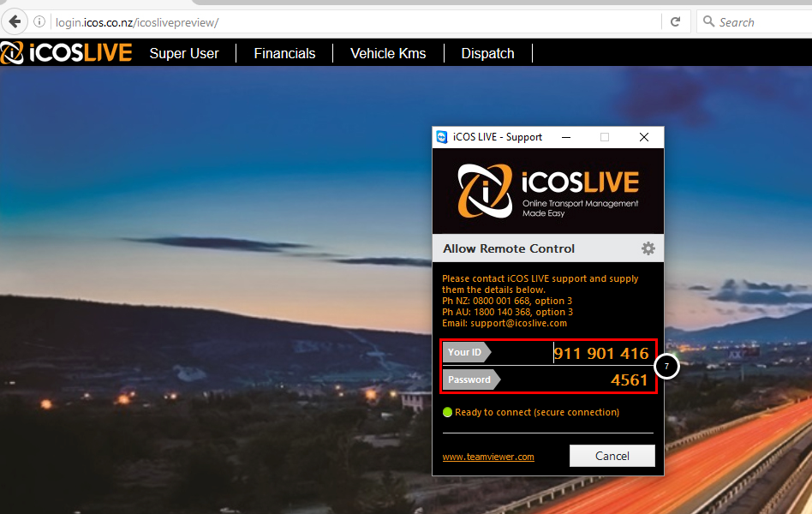Viewport: 812px width, 514px height.
Task: Open the Vehicle Kms menu
Action: 388,53
